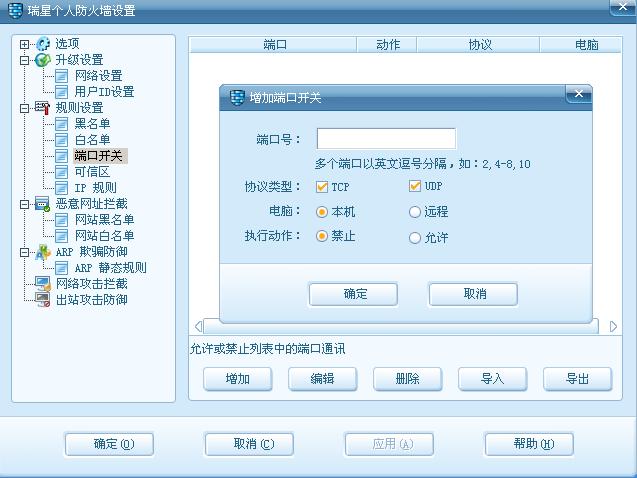Click the 动作 column header

point(387,45)
